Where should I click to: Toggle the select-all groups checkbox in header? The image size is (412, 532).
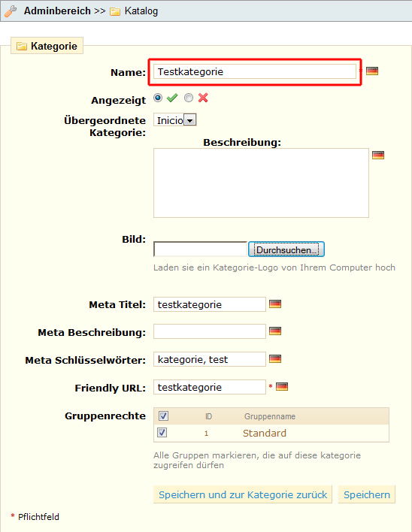click(x=163, y=416)
